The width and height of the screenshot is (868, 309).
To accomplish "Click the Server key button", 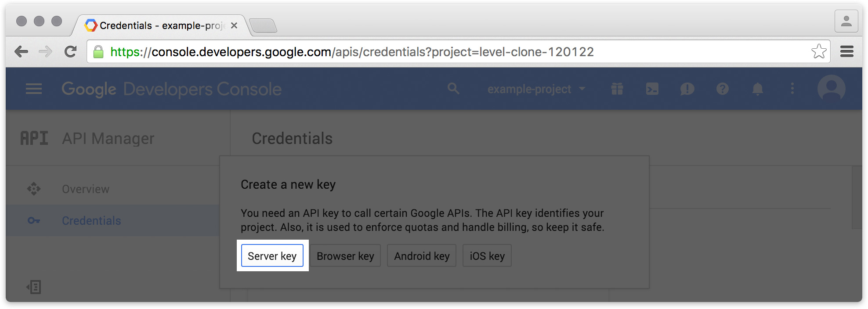I will coord(272,256).
